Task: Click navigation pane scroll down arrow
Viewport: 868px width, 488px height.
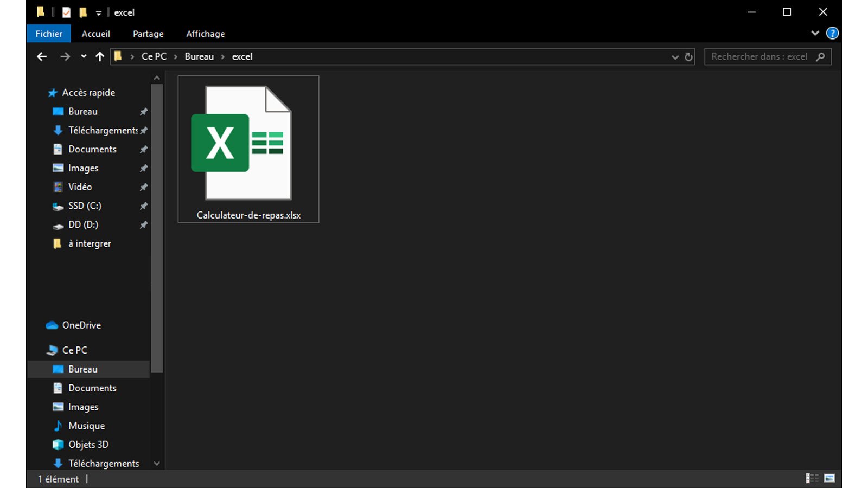Action: point(157,464)
